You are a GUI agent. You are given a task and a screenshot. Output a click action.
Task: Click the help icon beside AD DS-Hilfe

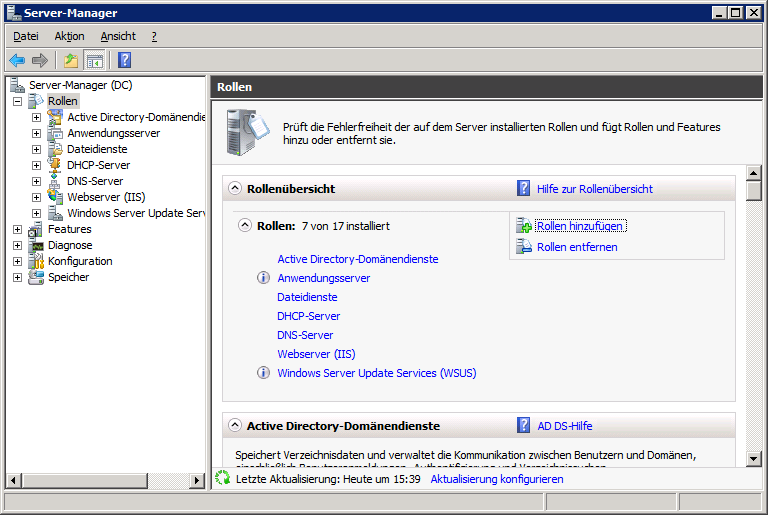(x=524, y=425)
